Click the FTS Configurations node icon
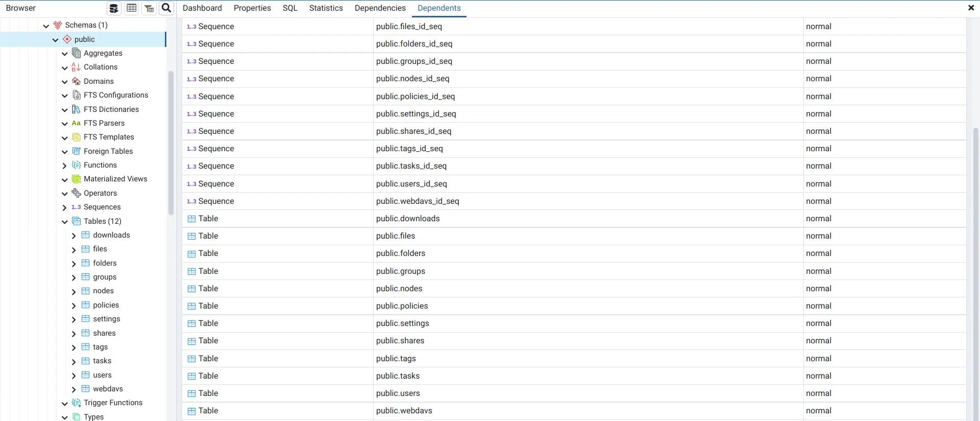The width and height of the screenshot is (980, 421). point(77,95)
